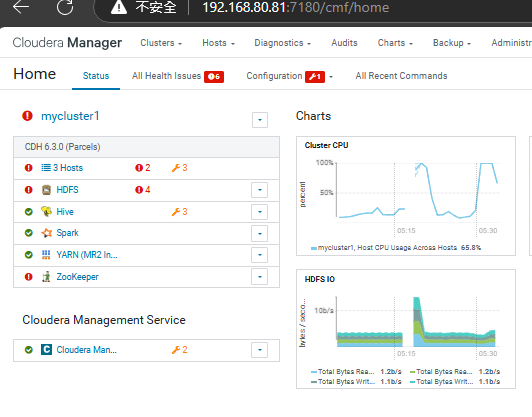Open the ZooKeeper actions dropdown
The height and width of the screenshot is (417, 532).
pyautogui.click(x=260, y=277)
